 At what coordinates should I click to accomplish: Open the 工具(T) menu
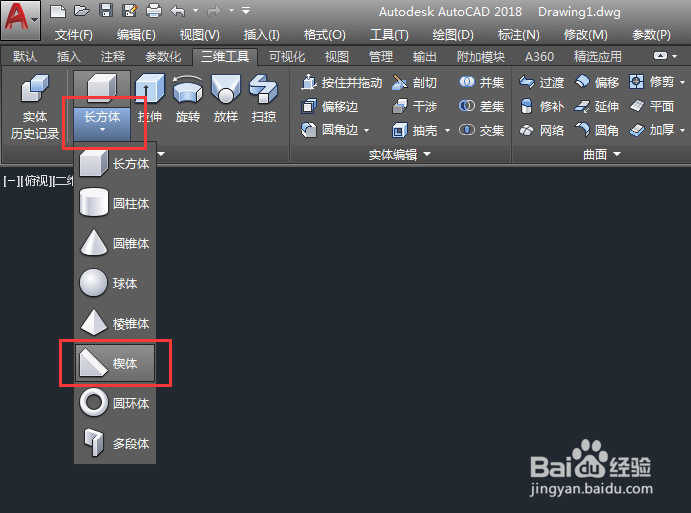[390, 35]
